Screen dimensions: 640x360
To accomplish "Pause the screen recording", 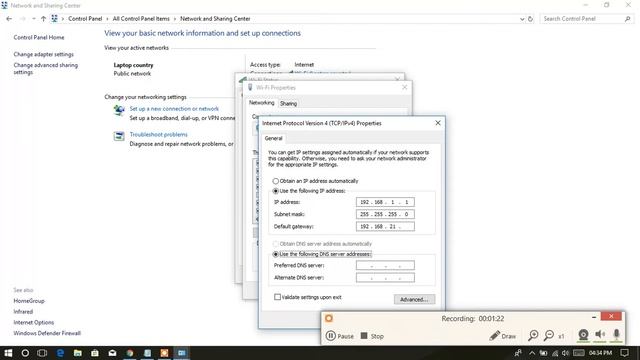I will [340, 336].
